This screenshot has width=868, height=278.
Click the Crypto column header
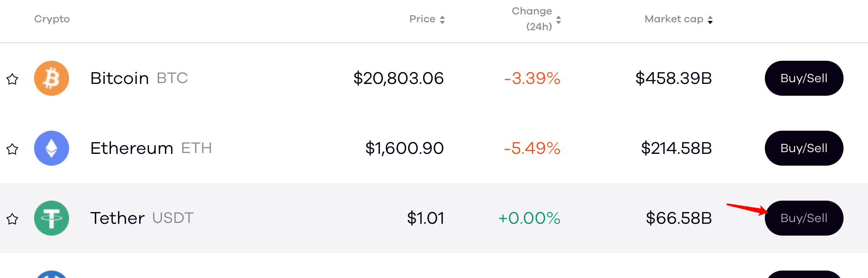click(x=52, y=19)
